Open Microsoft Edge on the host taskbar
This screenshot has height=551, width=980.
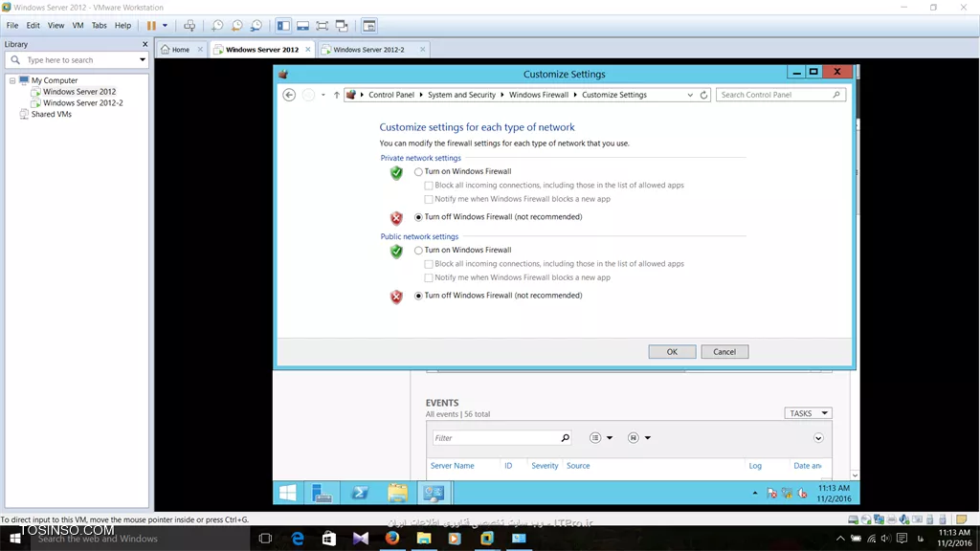point(298,539)
